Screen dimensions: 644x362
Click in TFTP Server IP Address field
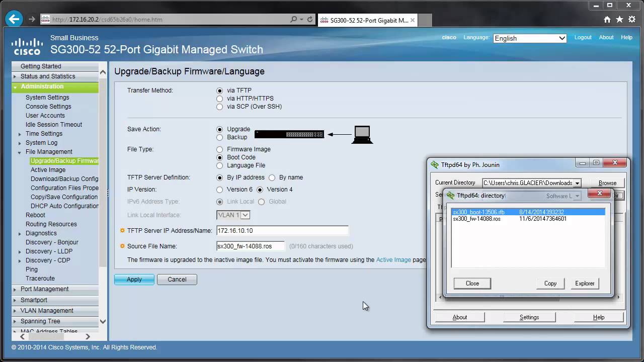pos(282,231)
